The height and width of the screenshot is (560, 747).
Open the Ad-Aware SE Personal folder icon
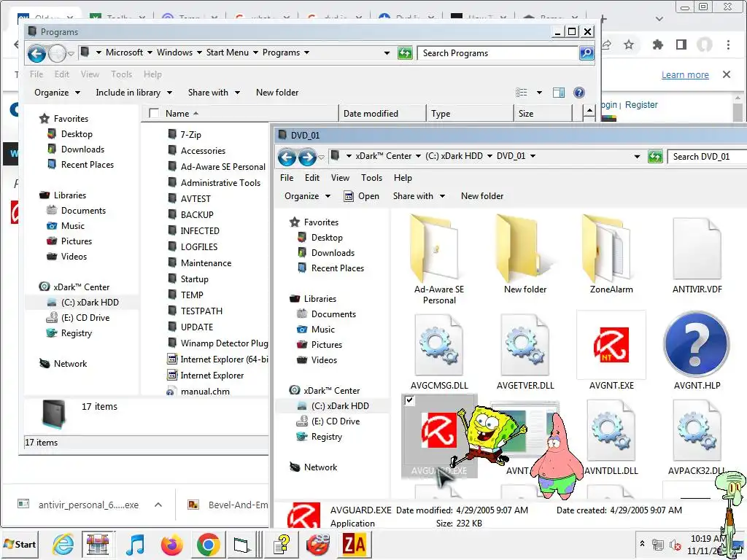click(x=438, y=260)
